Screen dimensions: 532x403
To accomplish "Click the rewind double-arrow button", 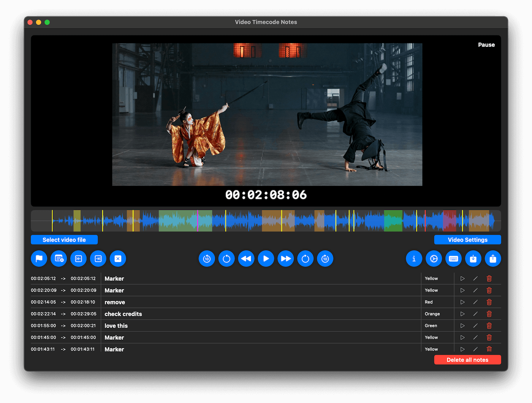I will click(246, 259).
